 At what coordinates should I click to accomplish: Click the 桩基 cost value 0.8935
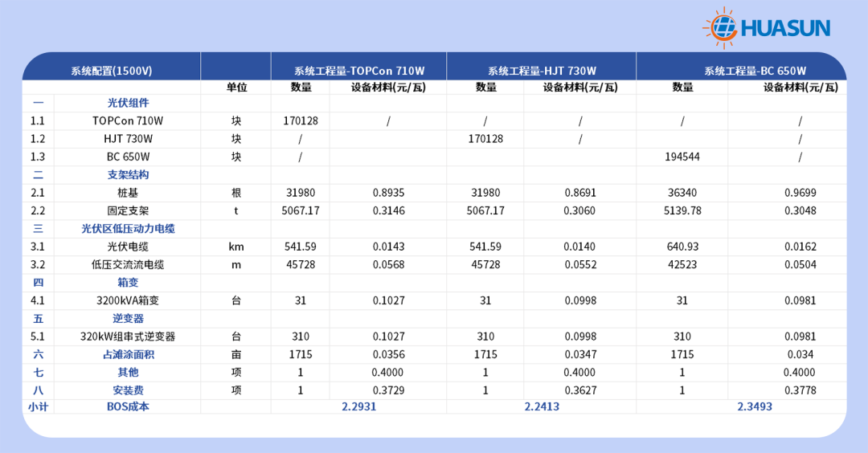pos(388,193)
